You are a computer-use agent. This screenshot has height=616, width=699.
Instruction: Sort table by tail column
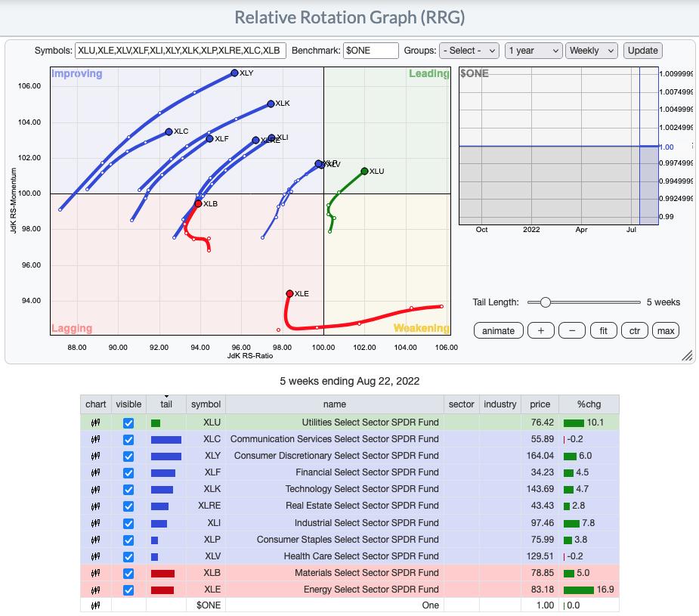165,404
